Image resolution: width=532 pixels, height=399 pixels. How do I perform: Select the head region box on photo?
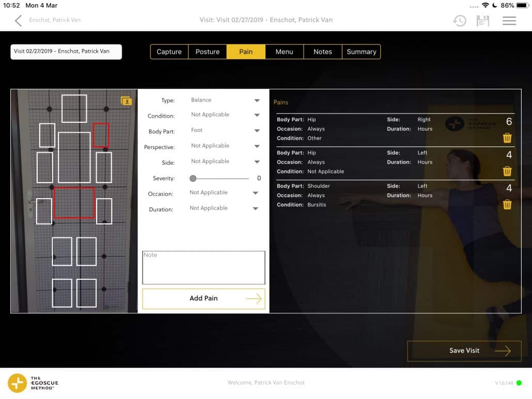click(74, 108)
